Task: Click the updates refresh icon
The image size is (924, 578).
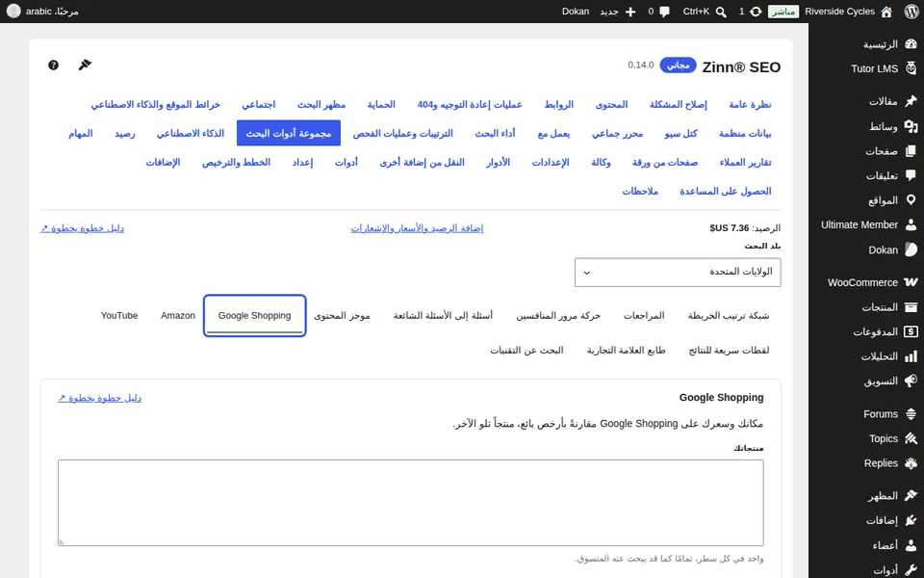Action: pyautogui.click(x=756, y=12)
